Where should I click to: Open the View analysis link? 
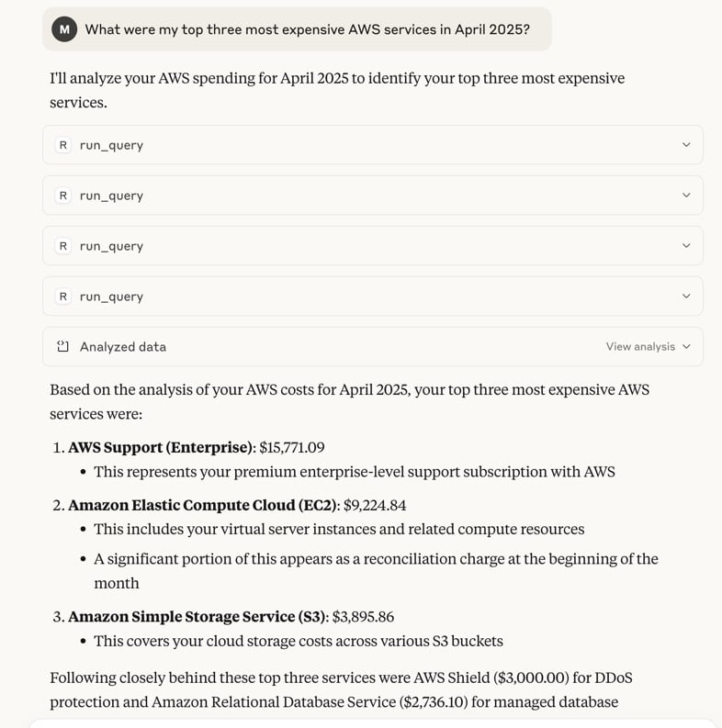(x=640, y=346)
